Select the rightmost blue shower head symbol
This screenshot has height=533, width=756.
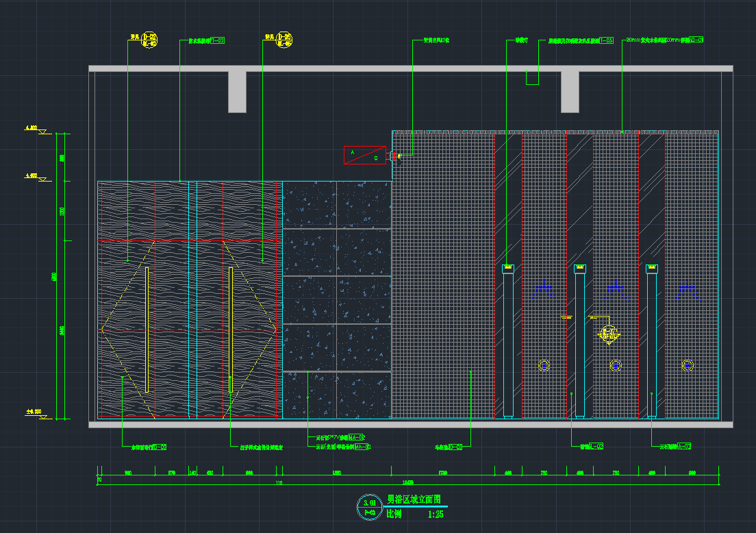688,292
